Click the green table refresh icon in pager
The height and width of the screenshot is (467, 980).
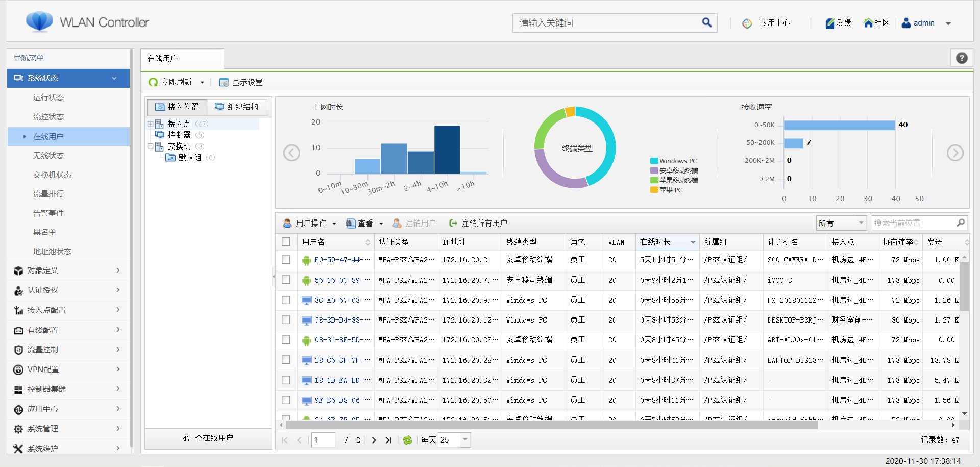407,440
